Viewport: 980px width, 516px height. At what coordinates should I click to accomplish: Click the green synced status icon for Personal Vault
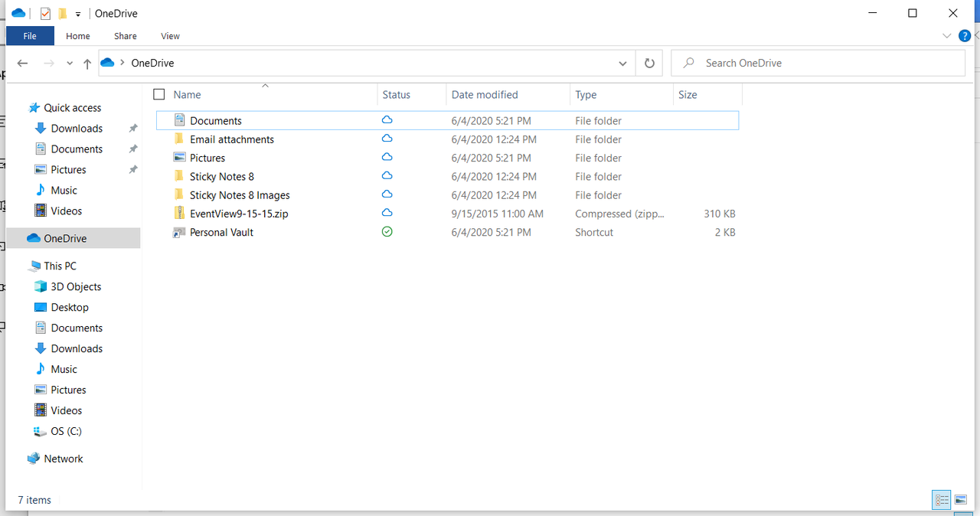[x=387, y=232]
